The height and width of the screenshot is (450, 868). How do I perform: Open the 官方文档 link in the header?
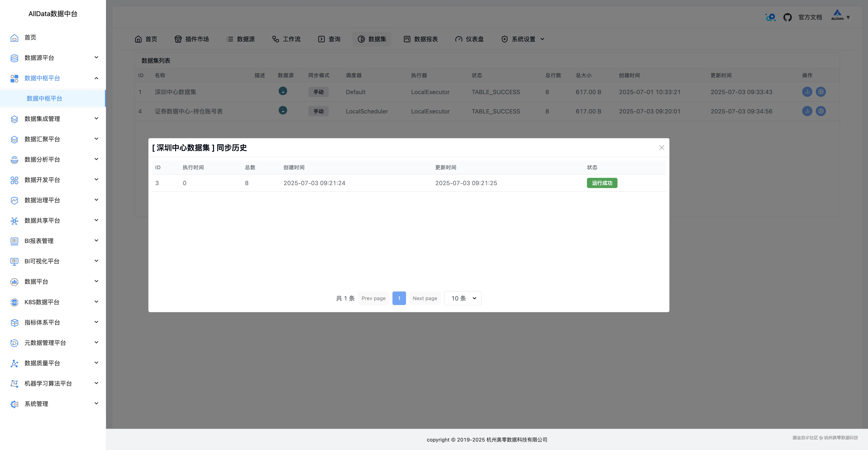(810, 17)
